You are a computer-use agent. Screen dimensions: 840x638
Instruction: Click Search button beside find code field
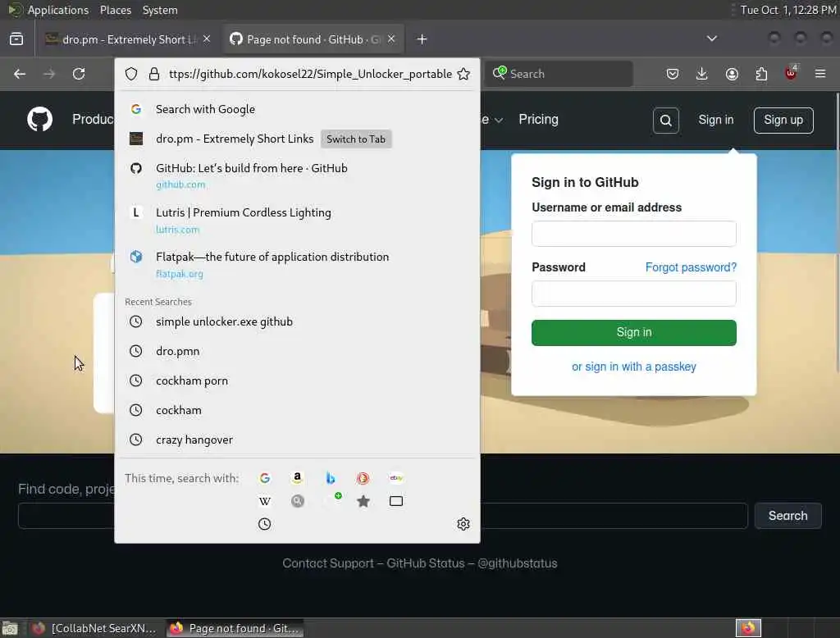point(787,515)
